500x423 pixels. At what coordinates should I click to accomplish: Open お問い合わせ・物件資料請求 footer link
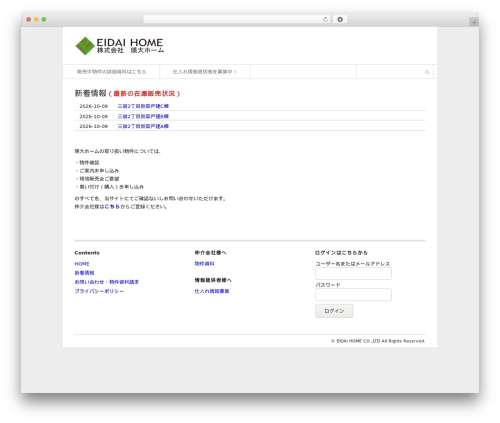tap(107, 282)
